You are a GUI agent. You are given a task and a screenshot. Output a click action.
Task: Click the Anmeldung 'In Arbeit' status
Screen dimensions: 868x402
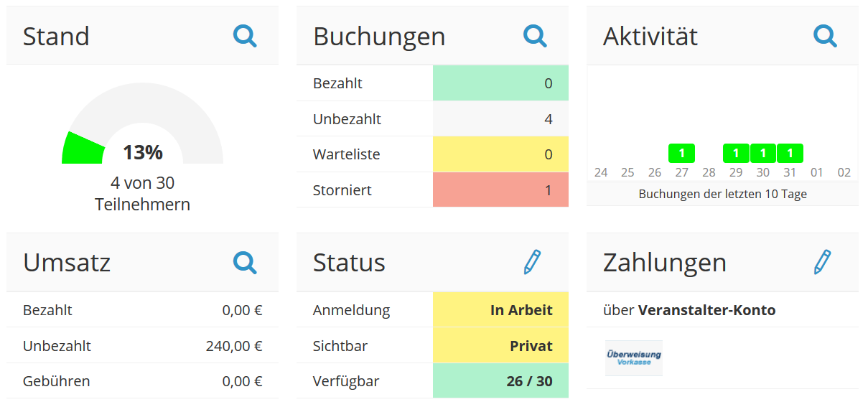[x=500, y=310]
